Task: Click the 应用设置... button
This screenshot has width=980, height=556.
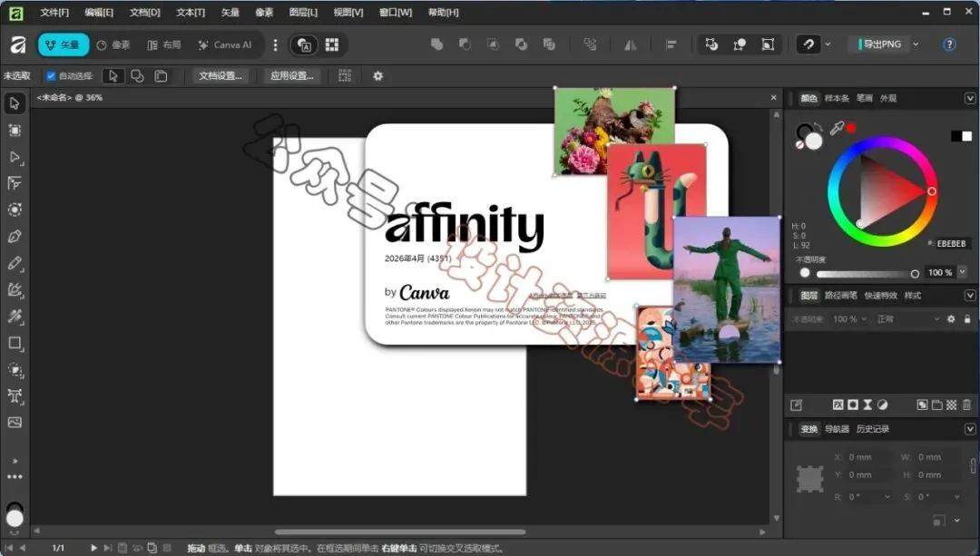Action: point(292,75)
